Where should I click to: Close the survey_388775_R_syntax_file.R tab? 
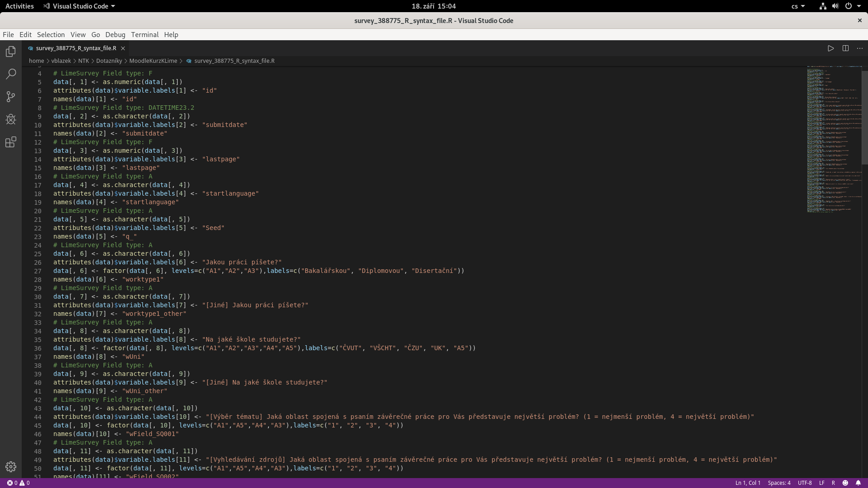(x=123, y=48)
